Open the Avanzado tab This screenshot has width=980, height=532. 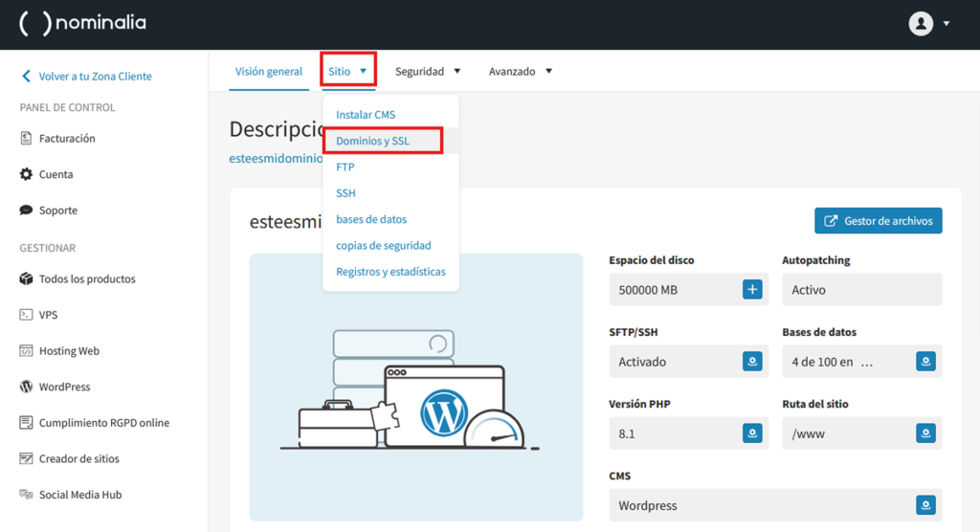tap(512, 71)
